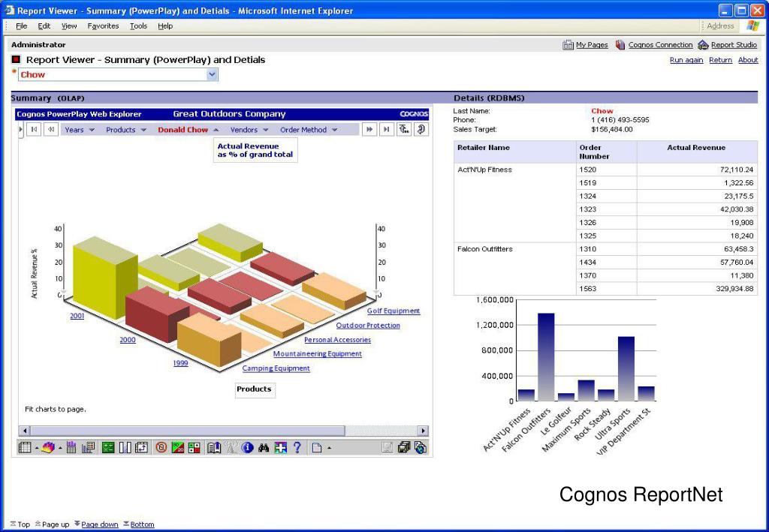Click the stacked bar chart icon in bottom toolbar

pyautogui.click(x=71, y=447)
